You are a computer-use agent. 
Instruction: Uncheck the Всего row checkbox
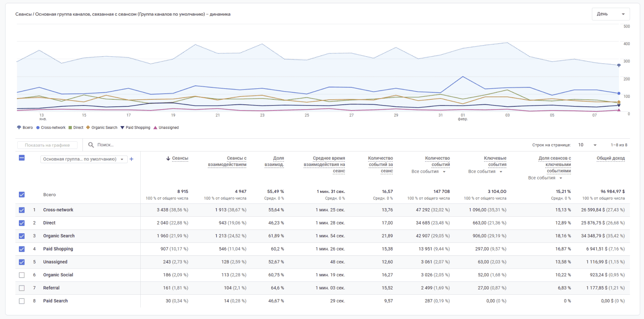22,195
